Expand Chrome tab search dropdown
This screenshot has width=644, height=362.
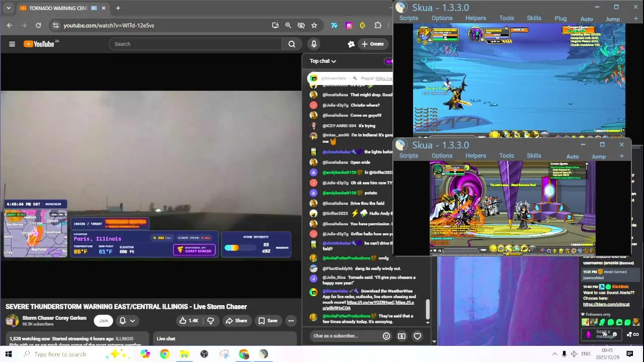pyautogui.click(x=8, y=8)
